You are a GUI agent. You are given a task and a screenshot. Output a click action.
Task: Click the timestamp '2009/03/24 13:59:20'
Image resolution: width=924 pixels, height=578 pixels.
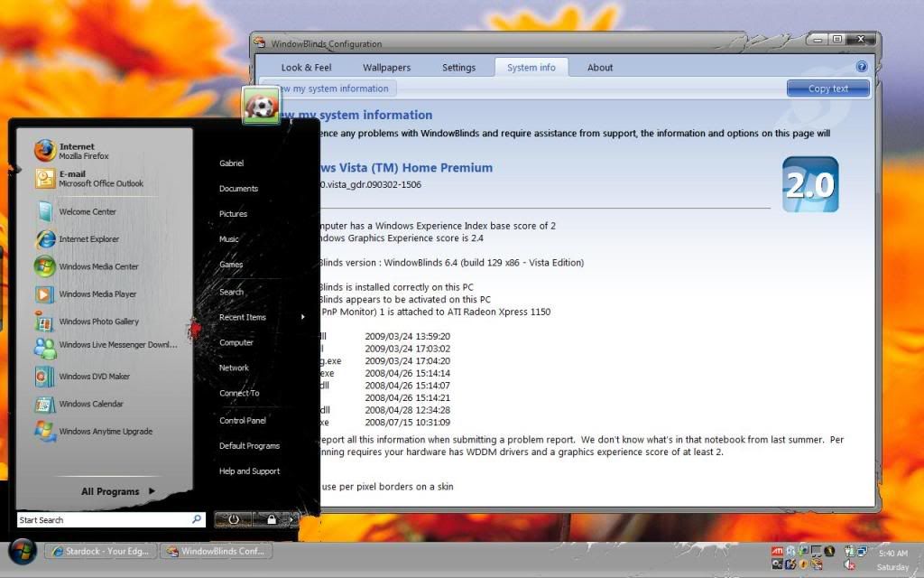[408, 336]
